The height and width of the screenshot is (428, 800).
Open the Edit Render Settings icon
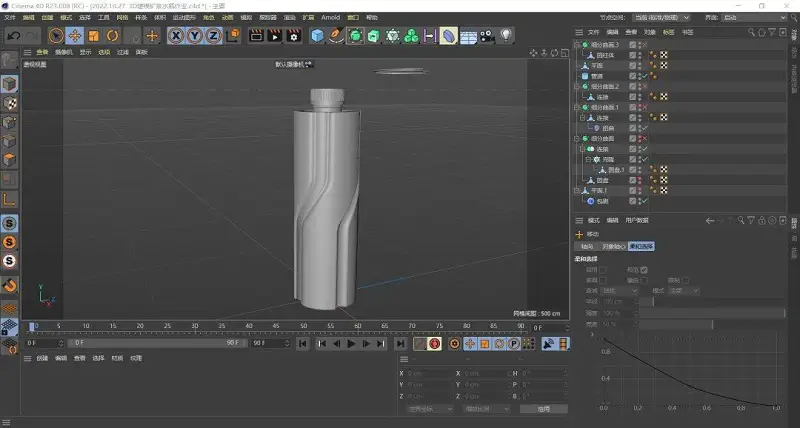293,36
